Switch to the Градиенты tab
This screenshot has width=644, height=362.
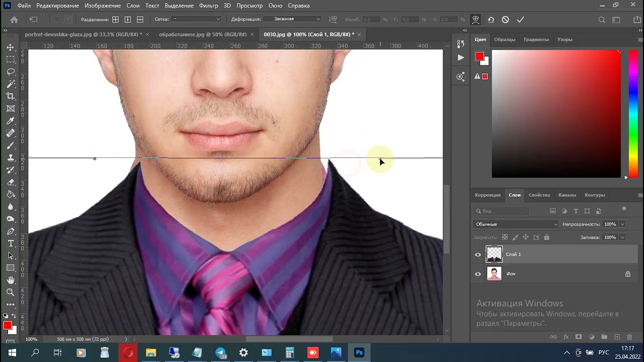tap(536, 39)
